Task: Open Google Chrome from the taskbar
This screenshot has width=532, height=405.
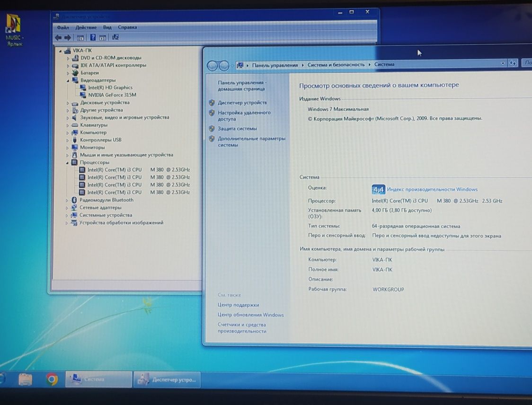Action: (52, 379)
